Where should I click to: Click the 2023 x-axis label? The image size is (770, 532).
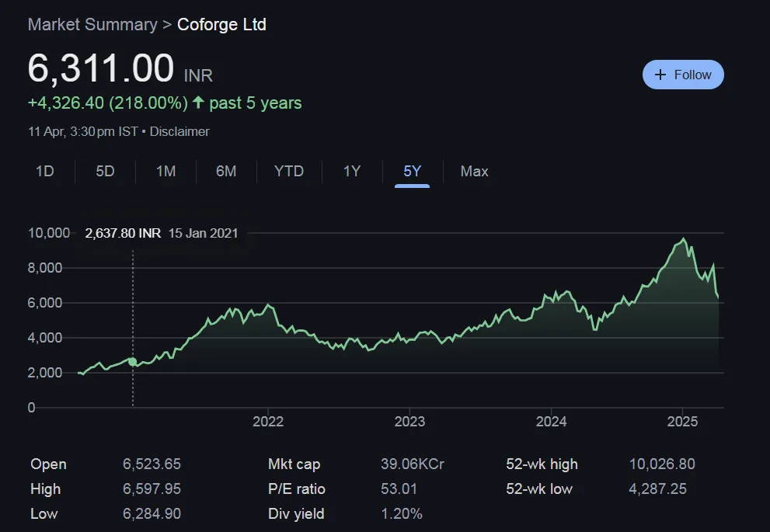409,422
